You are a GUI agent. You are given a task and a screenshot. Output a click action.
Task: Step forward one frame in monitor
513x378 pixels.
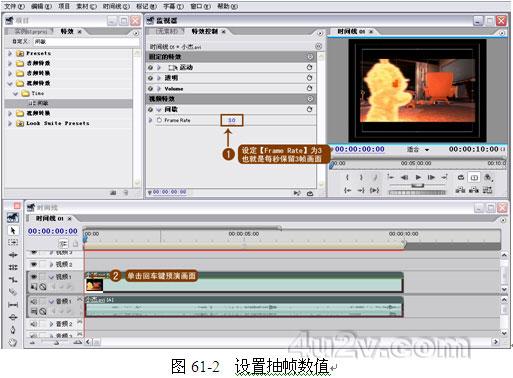(431, 177)
